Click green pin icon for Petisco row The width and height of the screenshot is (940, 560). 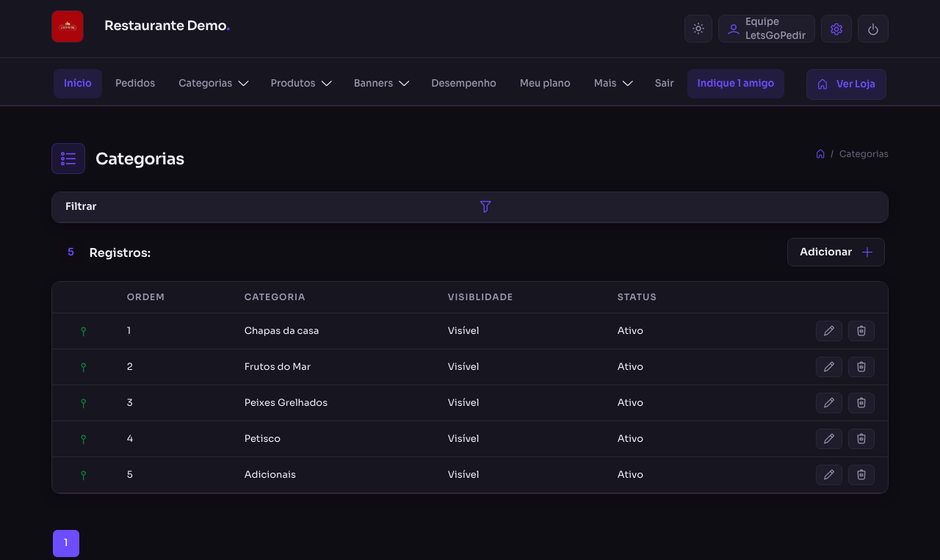84,439
